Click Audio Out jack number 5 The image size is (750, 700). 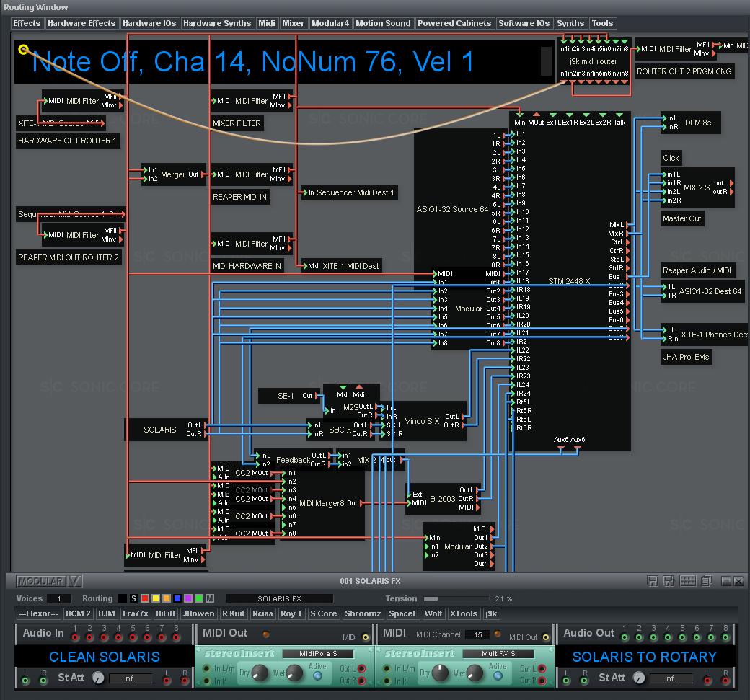pyautogui.click(x=682, y=637)
